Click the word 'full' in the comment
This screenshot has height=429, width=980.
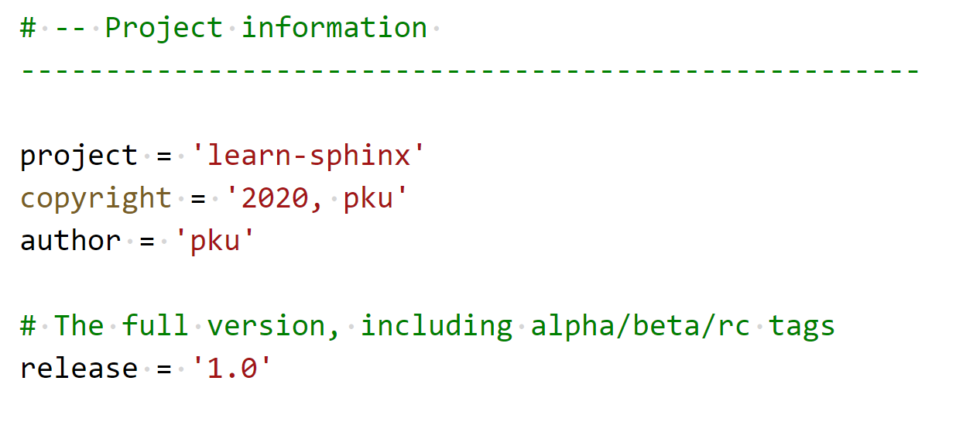156,326
